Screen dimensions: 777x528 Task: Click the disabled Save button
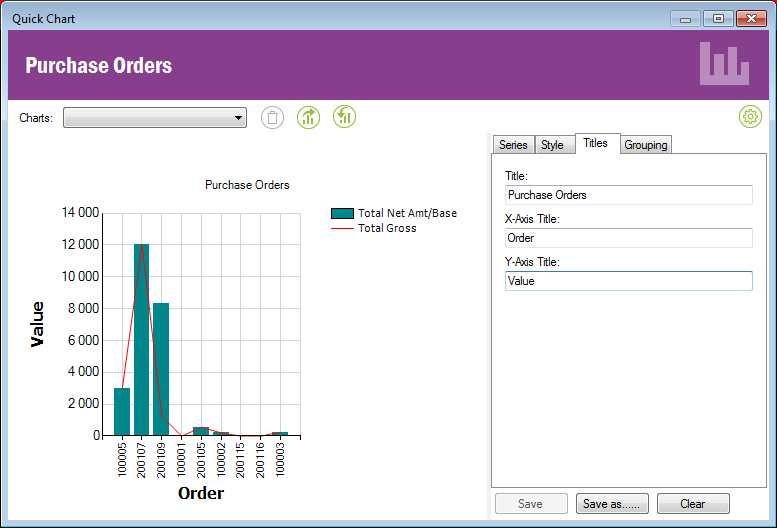(x=531, y=504)
